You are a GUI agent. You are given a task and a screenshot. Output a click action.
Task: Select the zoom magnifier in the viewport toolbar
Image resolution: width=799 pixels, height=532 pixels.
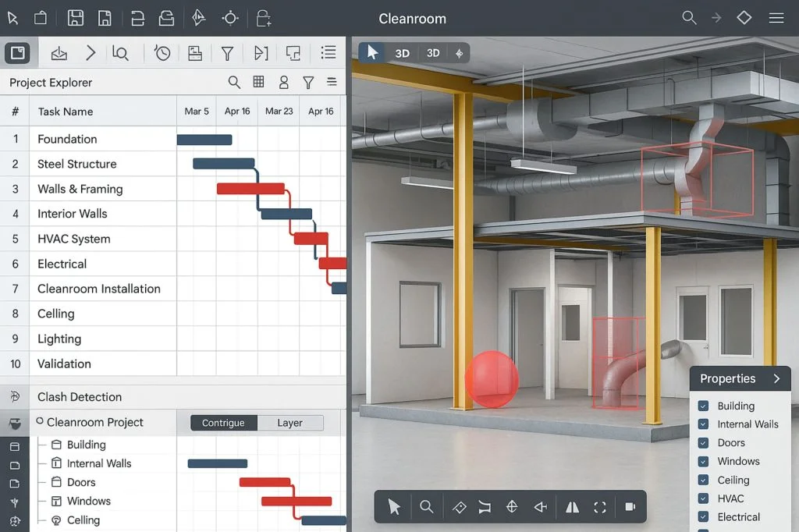pyautogui.click(x=427, y=506)
